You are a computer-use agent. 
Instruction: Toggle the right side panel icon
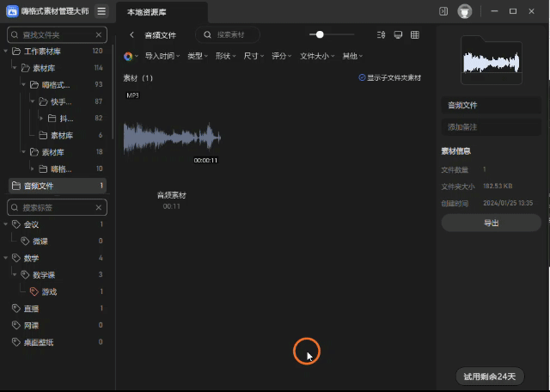click(443, 11)
